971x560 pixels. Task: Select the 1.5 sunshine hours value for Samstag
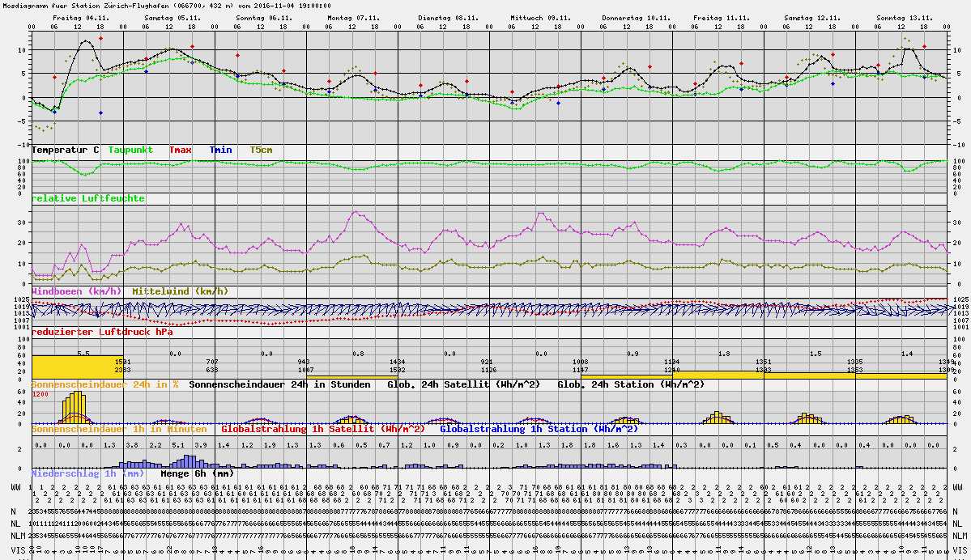[x=816, y=354]
